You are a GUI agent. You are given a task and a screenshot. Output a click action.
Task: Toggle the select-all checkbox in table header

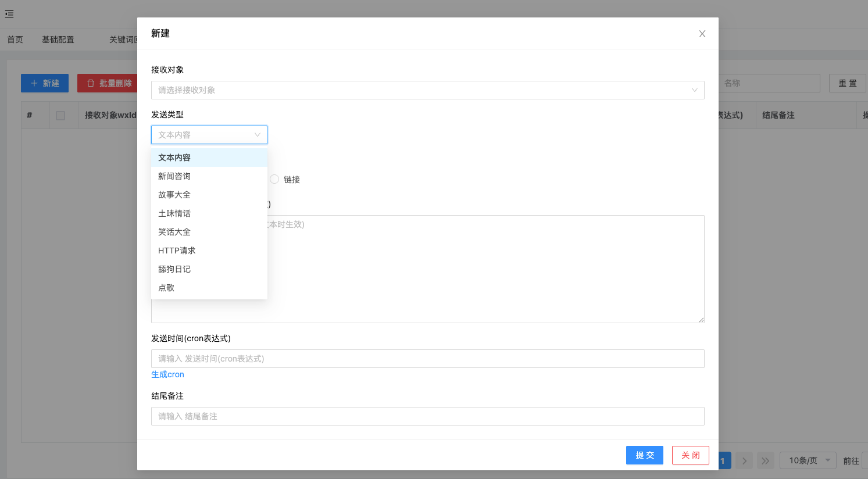point(60,116)
